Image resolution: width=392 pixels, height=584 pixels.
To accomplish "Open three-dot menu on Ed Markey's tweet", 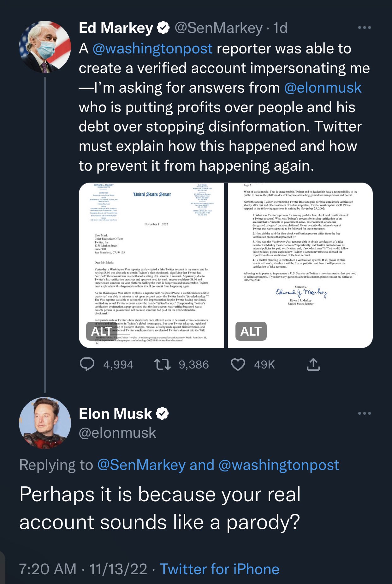I will pos(365,28).
